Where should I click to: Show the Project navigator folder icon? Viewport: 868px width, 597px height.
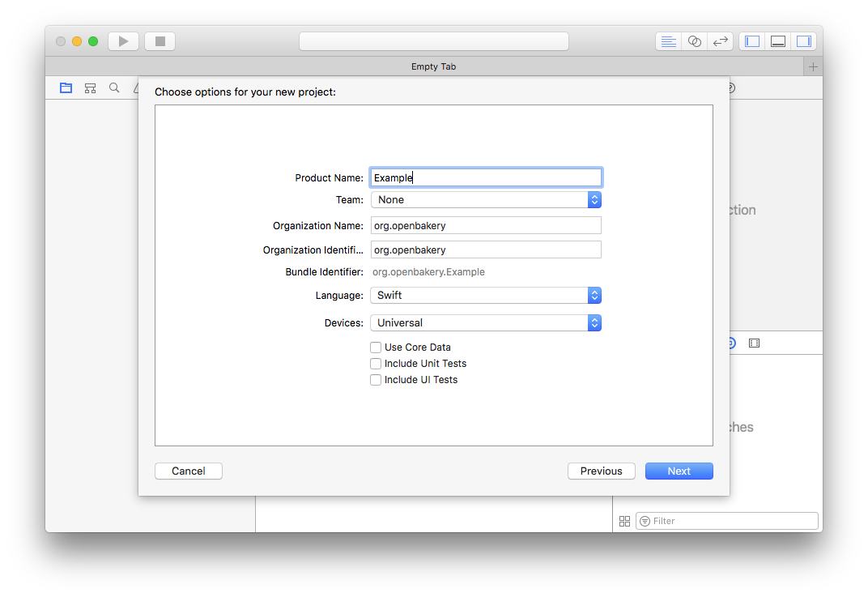tap(66, 87)
